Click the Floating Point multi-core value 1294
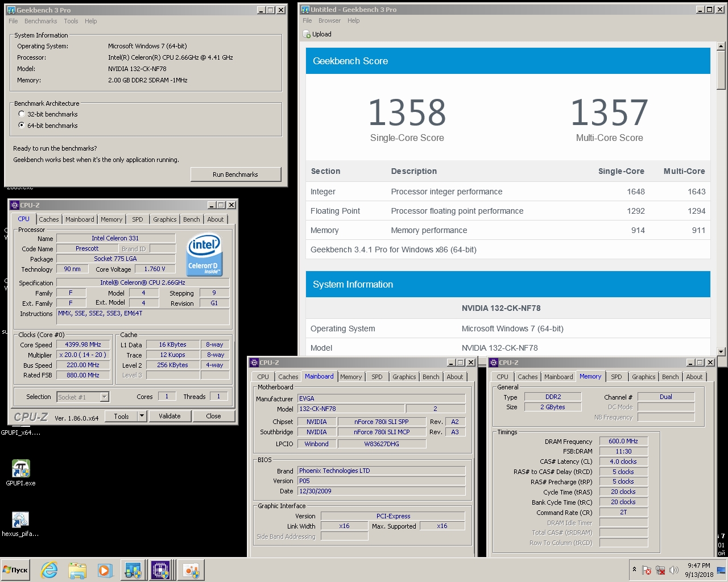The height and width of the screenshot is (582, 728). (x=696, y=211)
